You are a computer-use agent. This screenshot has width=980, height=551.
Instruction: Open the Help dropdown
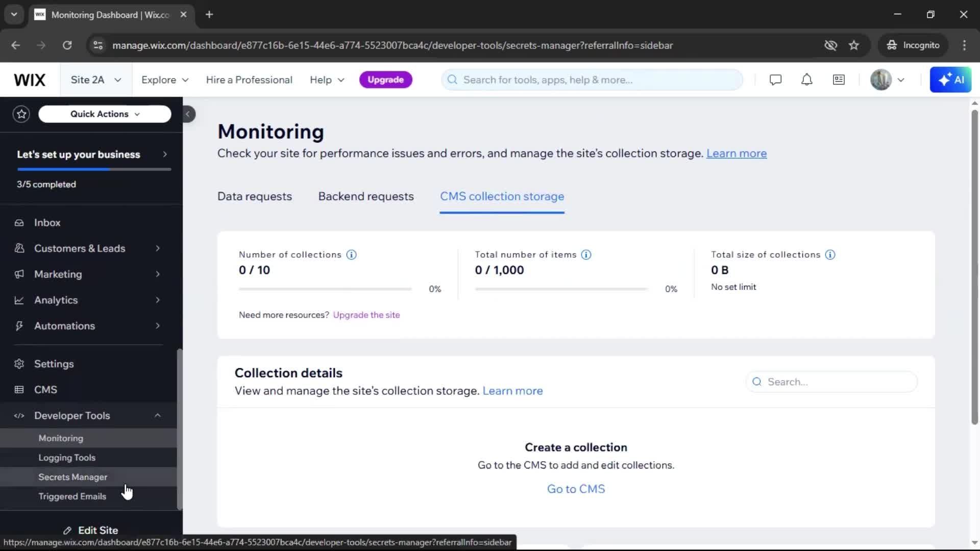click(327, 80)
